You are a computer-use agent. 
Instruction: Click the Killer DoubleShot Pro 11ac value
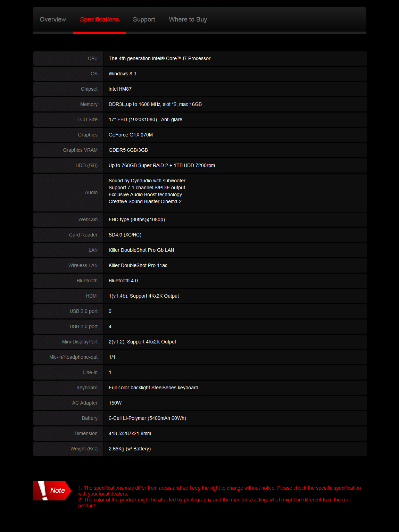tap(138, 265)
